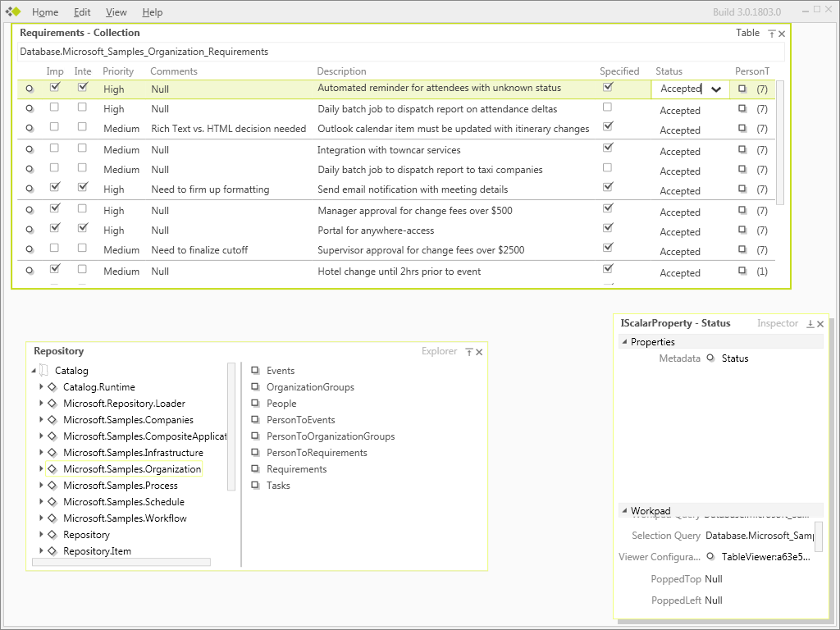The height and width of the screenshot is (630, 840).
Task: Close the Requirements Collection panel
Action: point(782,34)
